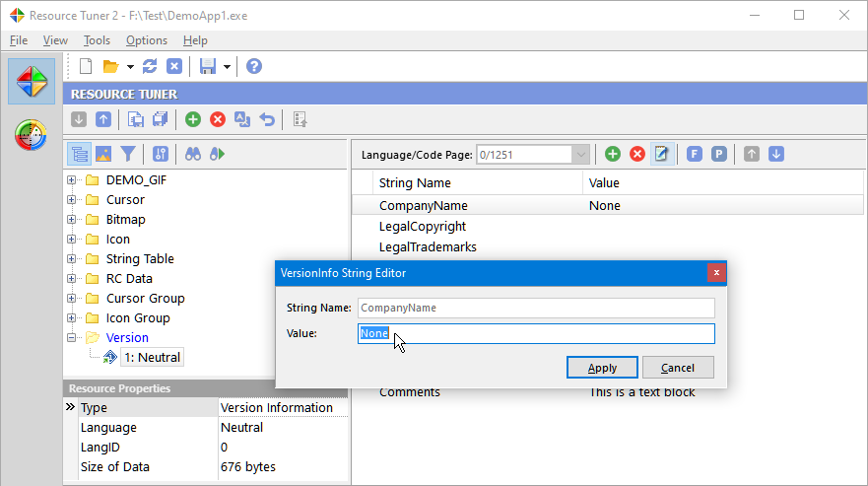Expand the DEMO_GIF folder node
This screenshot has height=486, width=868.
[x=71, y=180]
